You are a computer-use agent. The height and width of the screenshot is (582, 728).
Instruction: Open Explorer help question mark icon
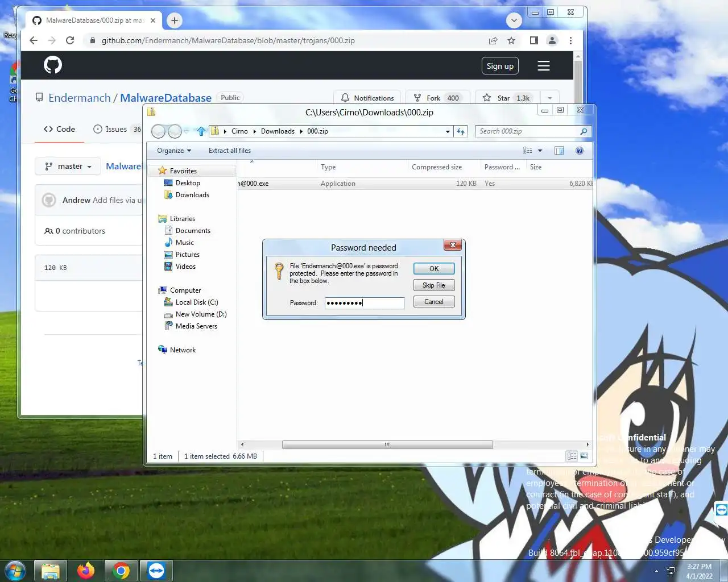pos(580,151)
